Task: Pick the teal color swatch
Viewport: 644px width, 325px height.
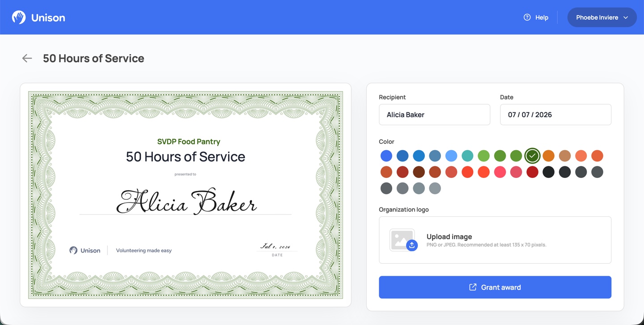Action: (x=467, y=156)
